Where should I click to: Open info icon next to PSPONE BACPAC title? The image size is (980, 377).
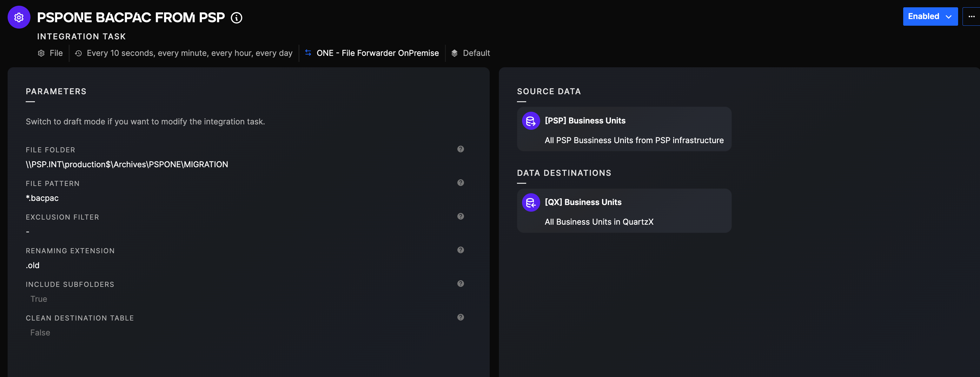point(236,18)
